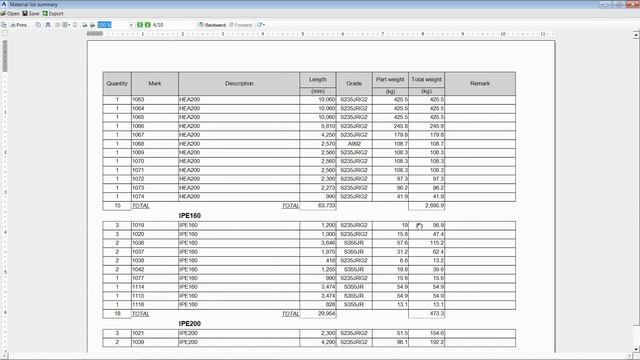Click the Description column header
Image resolution: width=640 pixels, height=360 pixels.
pyautogui.click(x=239, y=83)
